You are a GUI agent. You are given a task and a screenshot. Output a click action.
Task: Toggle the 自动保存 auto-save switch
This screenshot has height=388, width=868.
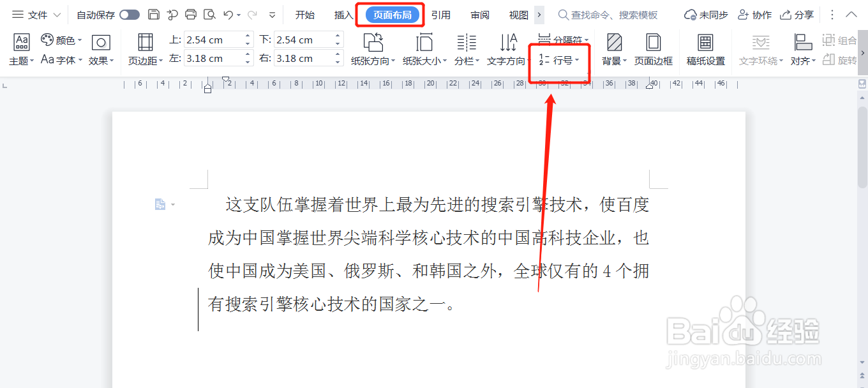[130, 15]
